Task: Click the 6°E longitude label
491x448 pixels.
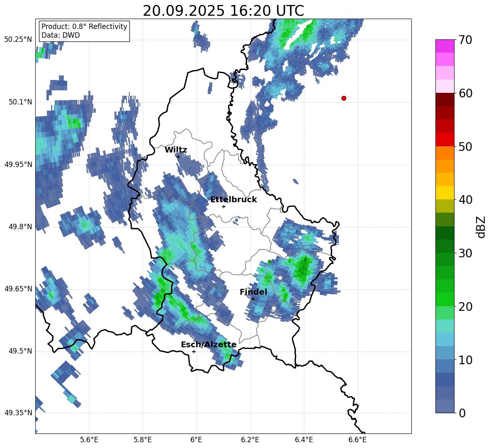Action: tap(196, 440)
